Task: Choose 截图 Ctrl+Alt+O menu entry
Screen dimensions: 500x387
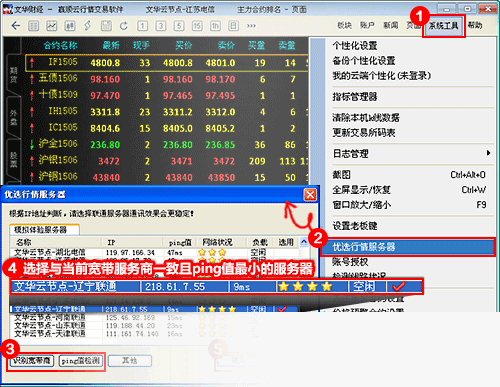Action: (x=409, y=174)
